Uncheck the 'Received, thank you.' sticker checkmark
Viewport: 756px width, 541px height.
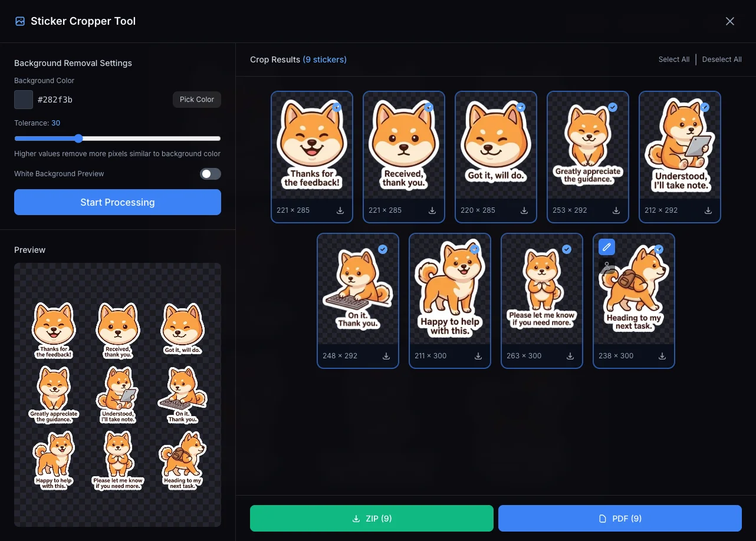pyautogui.click(x=429, y=107)
